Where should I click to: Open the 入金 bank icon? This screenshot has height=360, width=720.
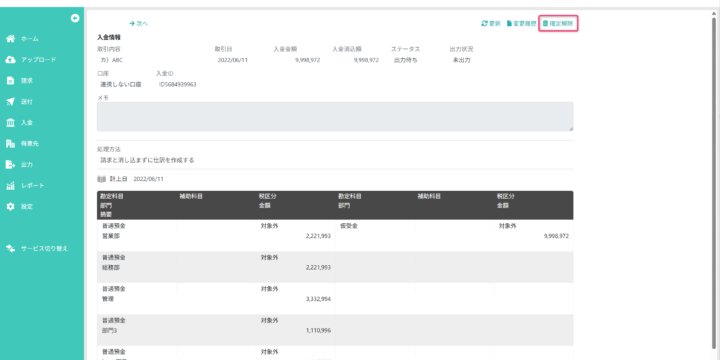pyautogui.click(x=11, y=123)
